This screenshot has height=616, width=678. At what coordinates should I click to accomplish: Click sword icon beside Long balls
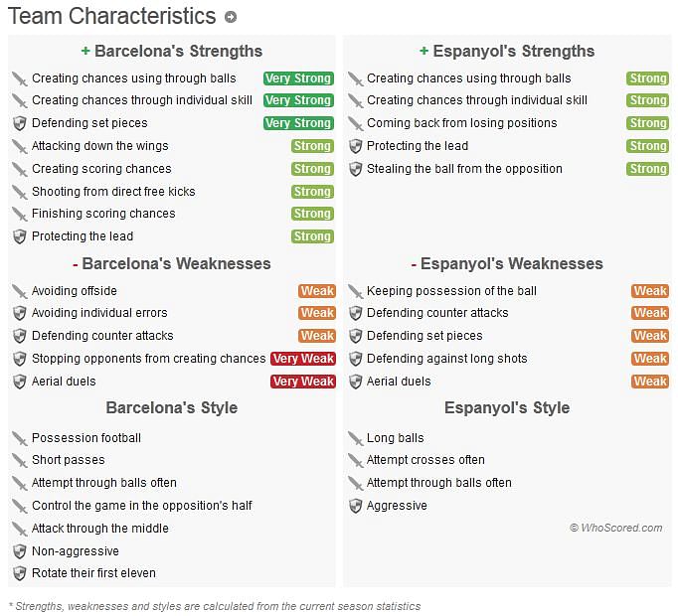coord(355,438)
